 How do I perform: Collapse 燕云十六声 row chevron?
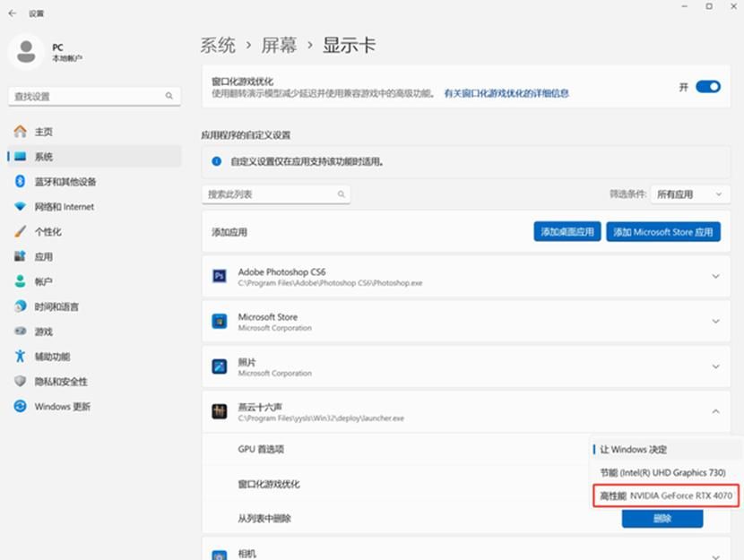(715, 411)
